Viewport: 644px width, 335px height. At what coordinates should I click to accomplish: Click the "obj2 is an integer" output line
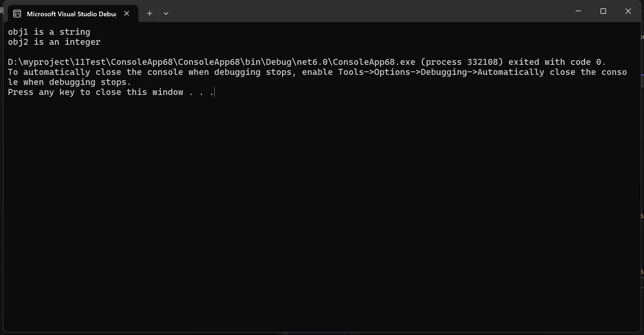coord(54,42)
